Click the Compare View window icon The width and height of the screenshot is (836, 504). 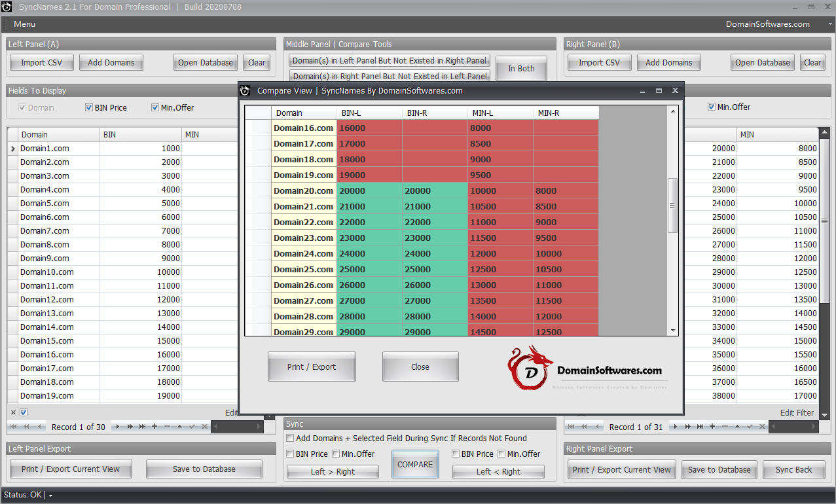coord(245,90)
